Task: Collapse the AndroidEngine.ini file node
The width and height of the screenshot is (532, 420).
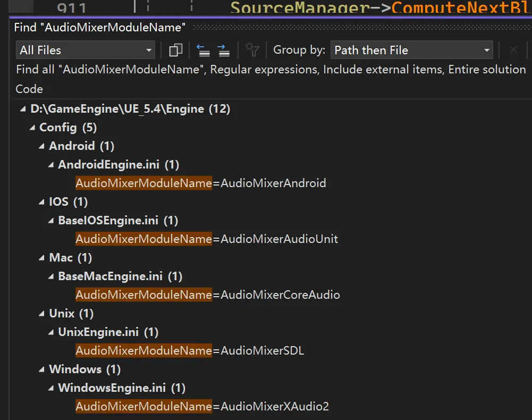Action: (x=51, y=165)
